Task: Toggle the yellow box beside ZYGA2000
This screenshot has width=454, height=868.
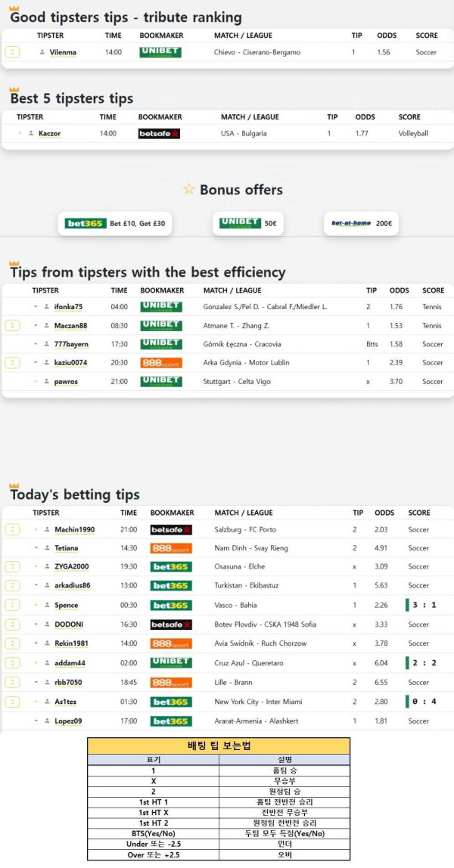Action: [x=12, y=567]
